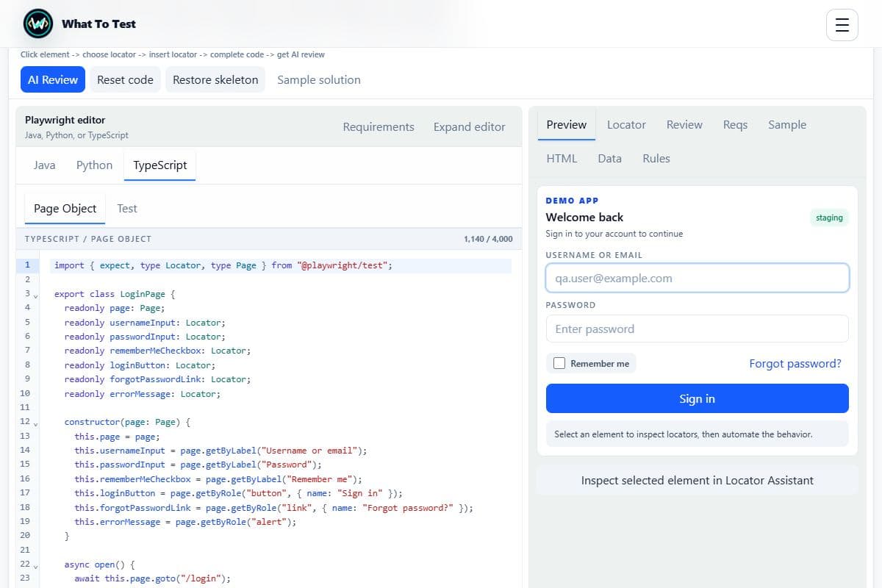This screenshot has height=588, width=882.
Task: Click the 'readonly page: Page;' line
Action: [115, 308]
